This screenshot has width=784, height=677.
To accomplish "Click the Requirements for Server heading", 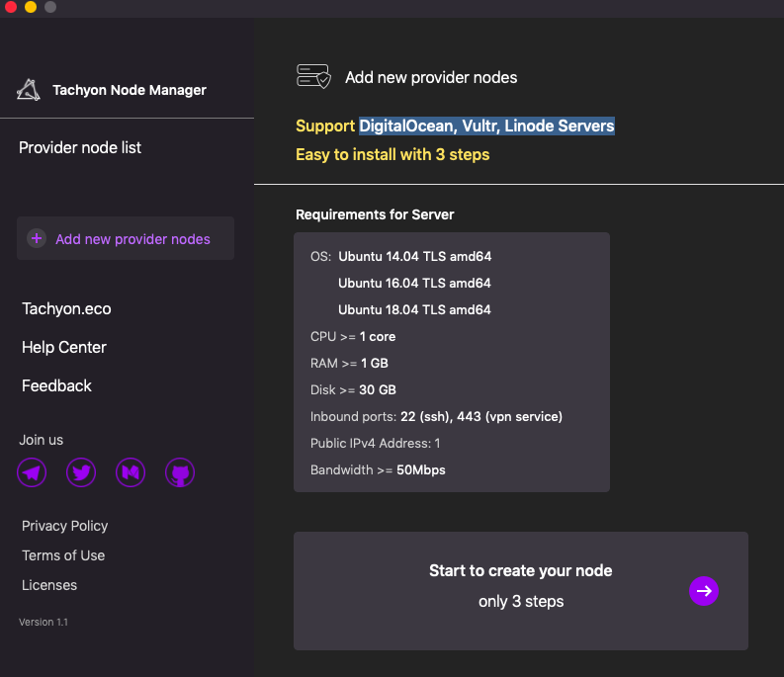I will (375, 214).
